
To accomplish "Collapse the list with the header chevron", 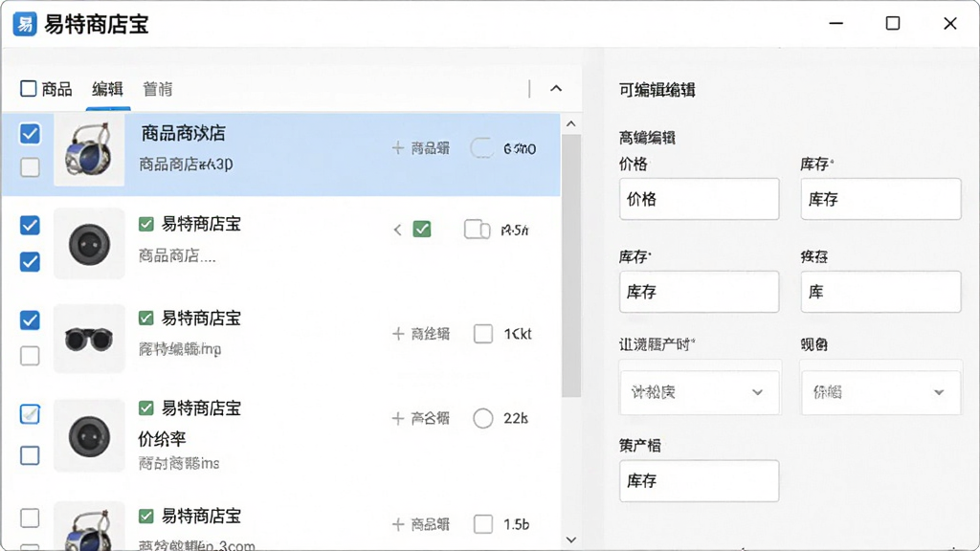I will (556, 89).
